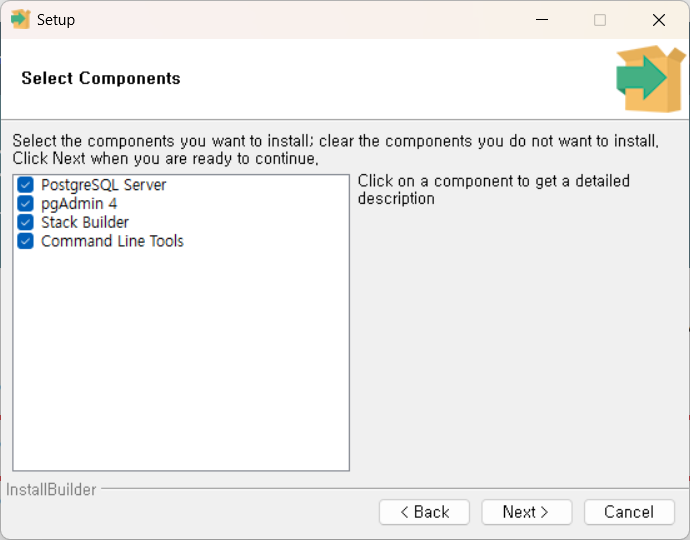The image size is (690, 540).
Task: Click the Setup title bar installer icon
Action: (x=20, y=19)
